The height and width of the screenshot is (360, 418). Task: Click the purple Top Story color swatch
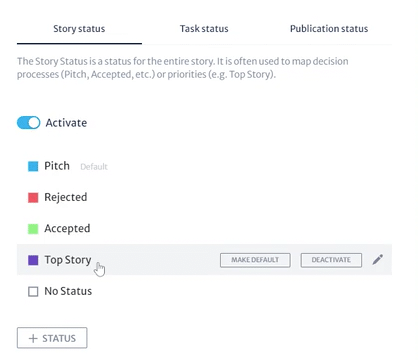click(x=33, y=260)
